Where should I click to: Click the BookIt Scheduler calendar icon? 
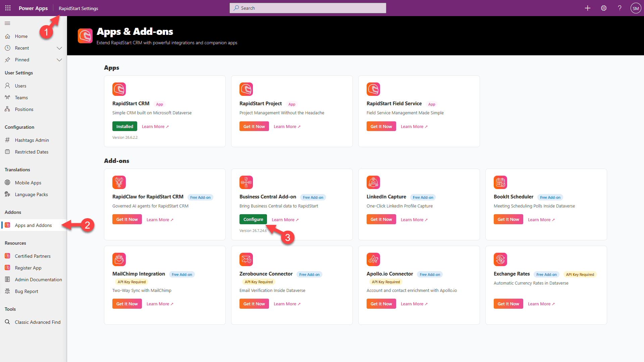[500, 182]
